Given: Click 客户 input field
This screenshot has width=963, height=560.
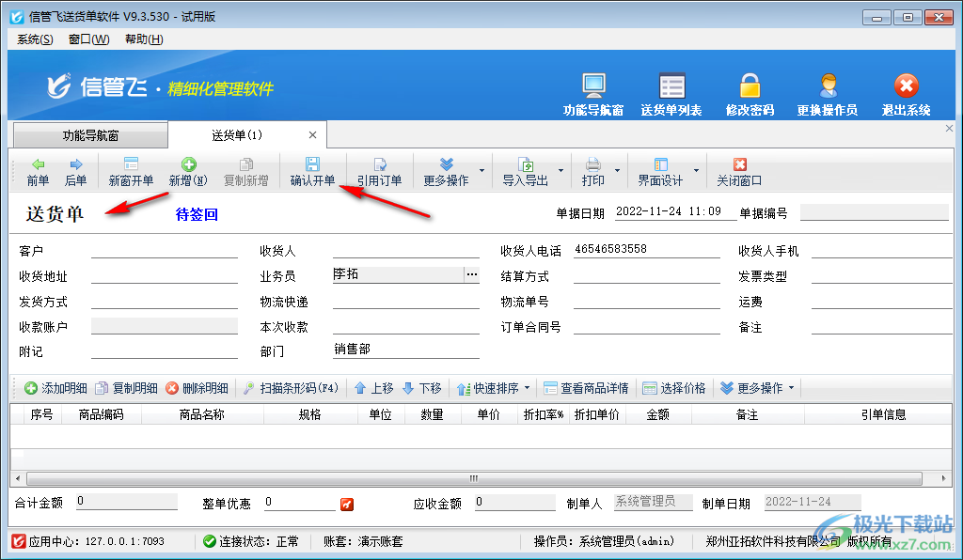Looking at the screenshot, I should click(x=164, y=250).
